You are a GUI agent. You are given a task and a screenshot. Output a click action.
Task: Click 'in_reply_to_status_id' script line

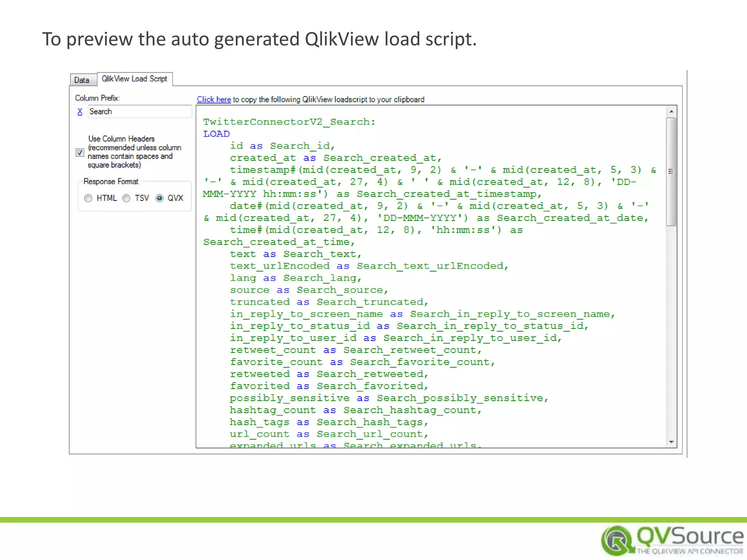pyautogui.click(x=409, y=326)
